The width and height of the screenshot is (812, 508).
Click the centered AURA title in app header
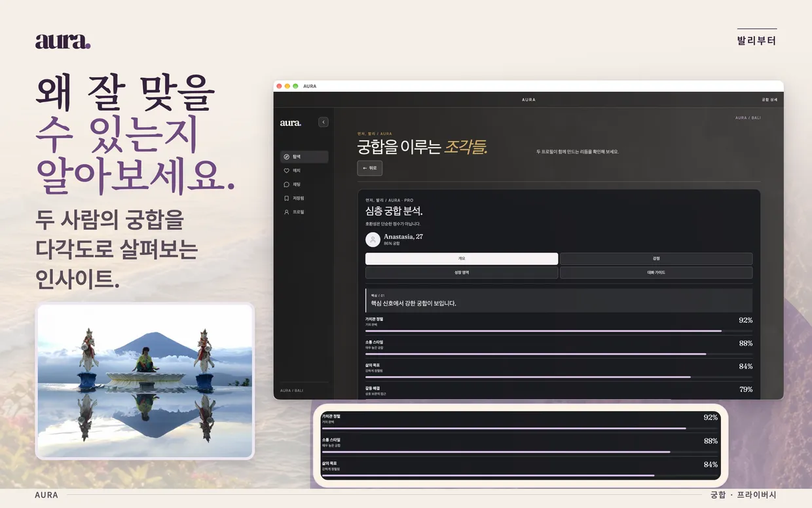[528, 100]
